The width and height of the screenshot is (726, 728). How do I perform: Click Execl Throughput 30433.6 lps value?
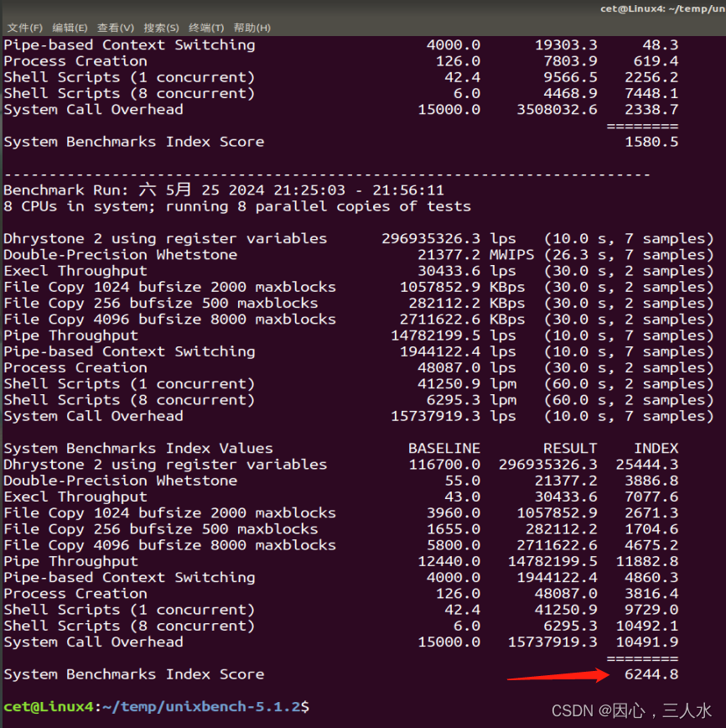point(466,271)
